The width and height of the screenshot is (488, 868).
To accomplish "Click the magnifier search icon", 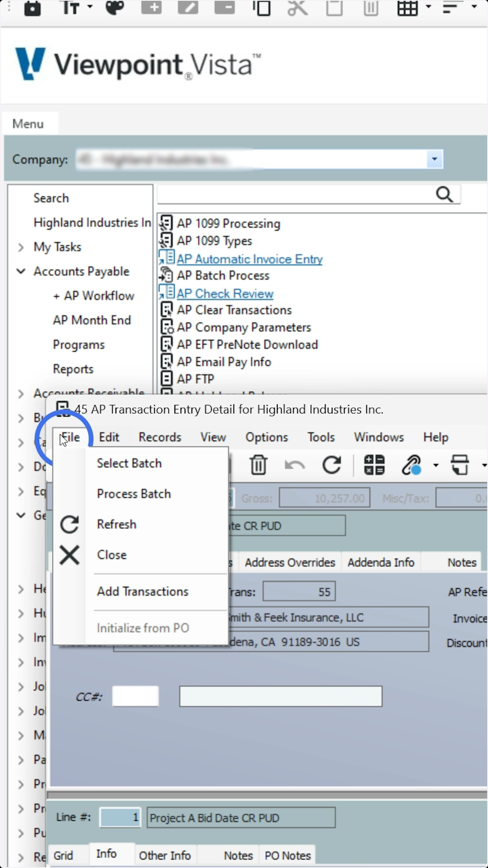I will click(444, 195).
